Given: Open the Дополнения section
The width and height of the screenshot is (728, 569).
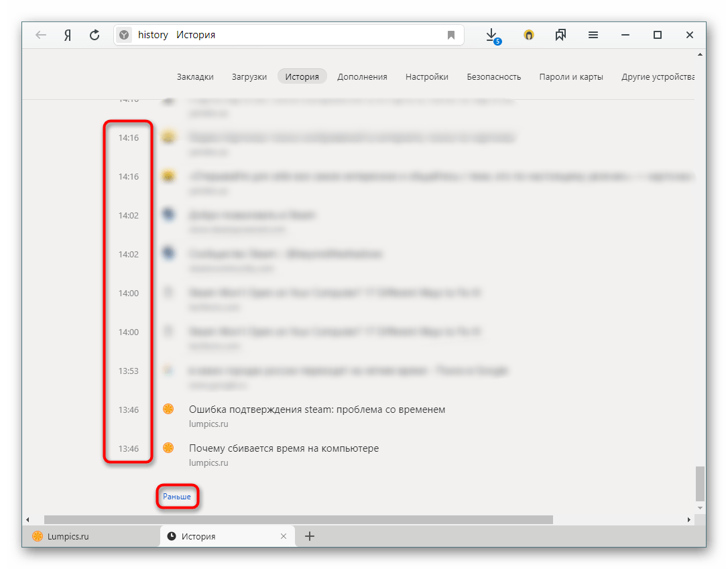Looking at the screenshot, I should (362, 76).
